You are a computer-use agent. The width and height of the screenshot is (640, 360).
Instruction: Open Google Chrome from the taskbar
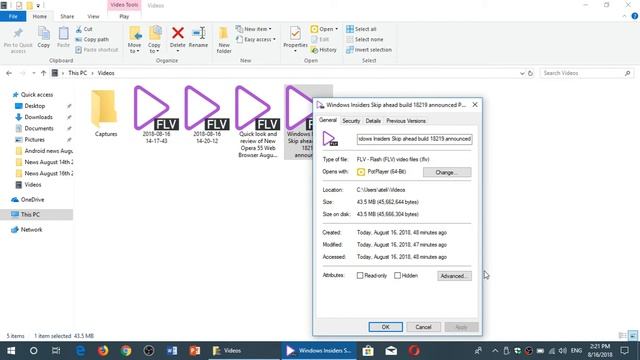[126, 351]
